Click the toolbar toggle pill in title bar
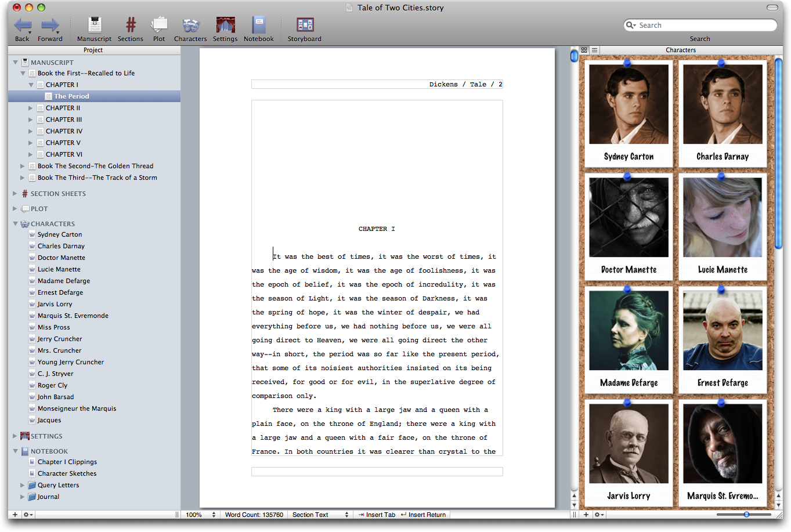Screen dimensions: 791x532 tap(772, 8)
